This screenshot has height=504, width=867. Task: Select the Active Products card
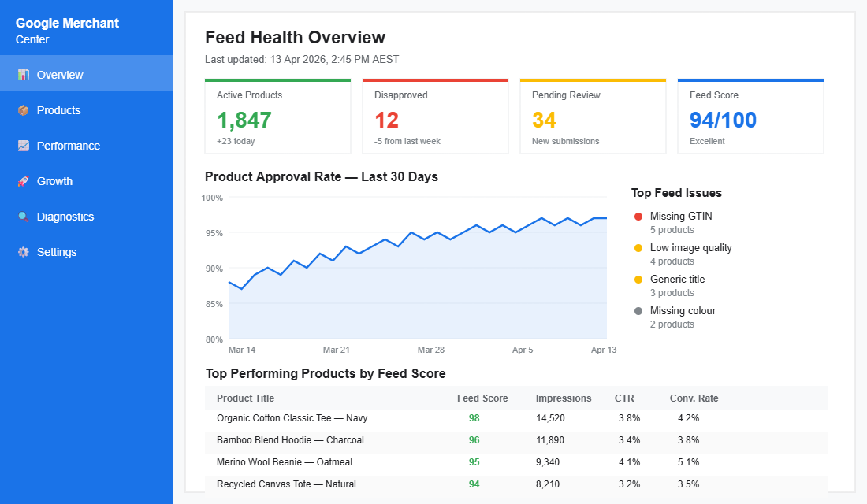coord(277,116)
